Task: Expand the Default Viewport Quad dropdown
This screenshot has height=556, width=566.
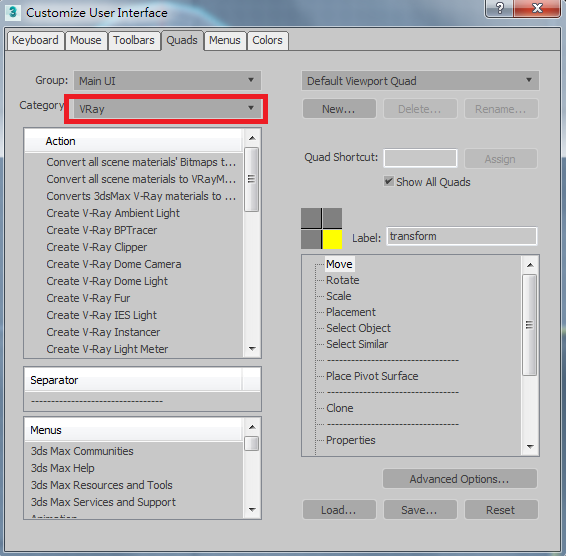Action: 420,81
